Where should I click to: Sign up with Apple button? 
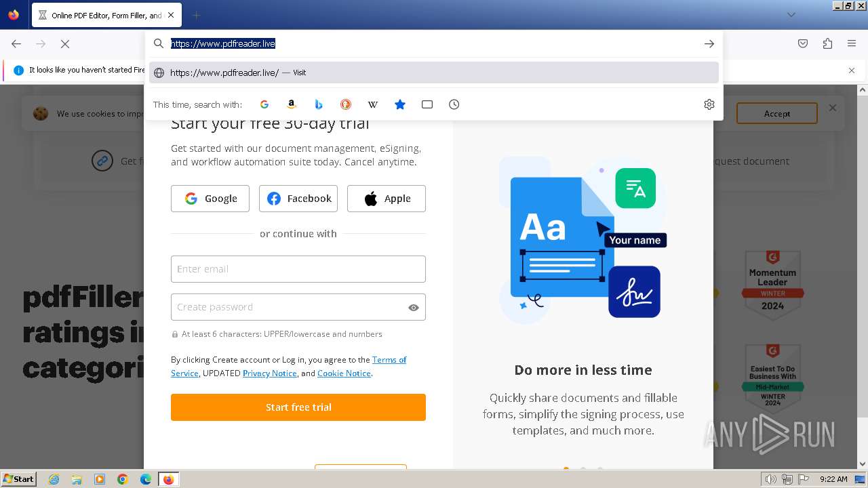[x=387, y=199]
